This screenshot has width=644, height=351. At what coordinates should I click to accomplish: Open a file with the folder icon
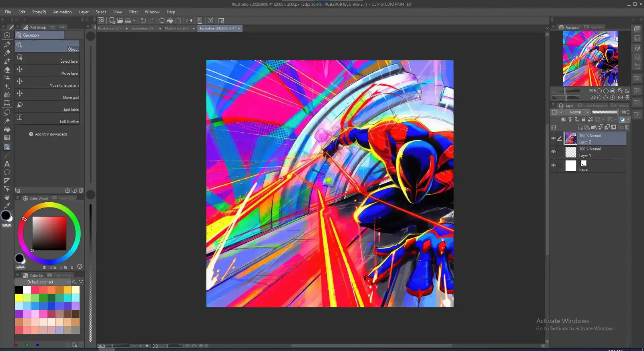coord(120,20)
